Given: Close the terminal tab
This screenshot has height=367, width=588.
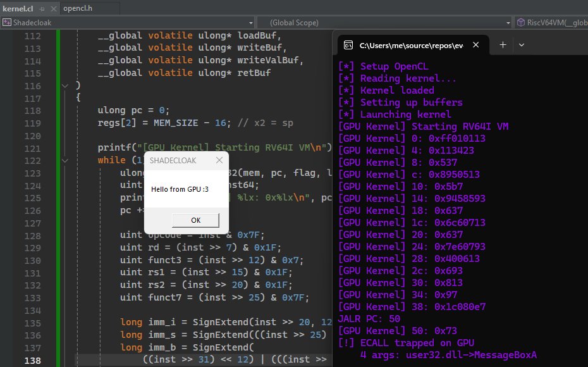Looking at the screenshot, I should click(476, 45).
